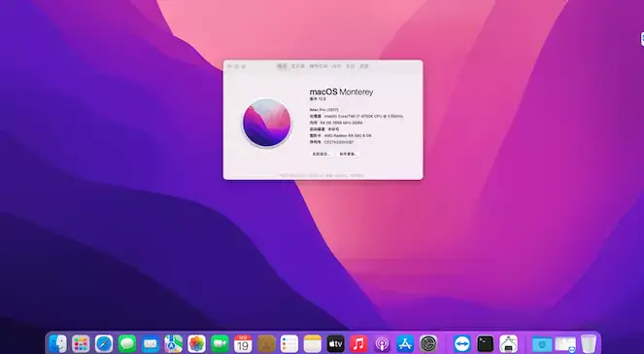
Task: Switch to the 储存空间 (Storage) tab
Action: 319,66
